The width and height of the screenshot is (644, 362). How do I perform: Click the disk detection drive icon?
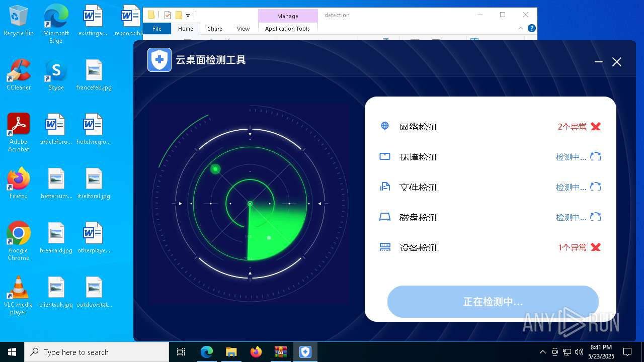(385, 217)
